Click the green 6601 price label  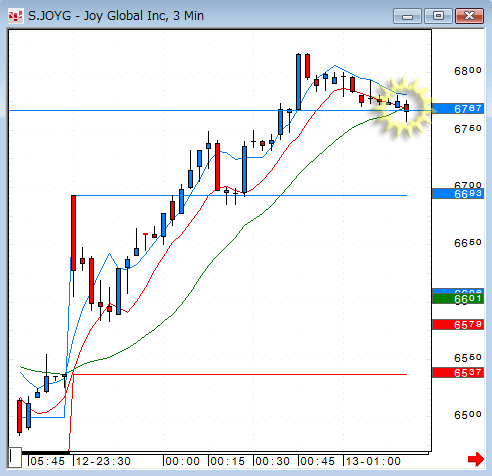[458, 299]
